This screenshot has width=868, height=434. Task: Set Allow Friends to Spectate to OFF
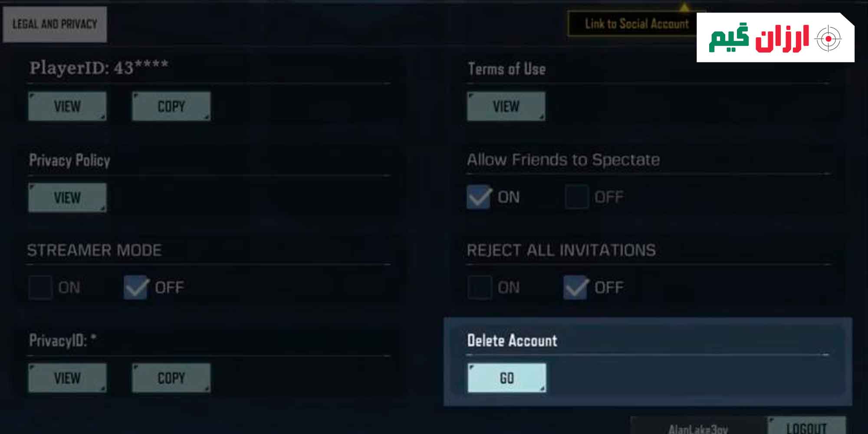click(x=577, y=197)
